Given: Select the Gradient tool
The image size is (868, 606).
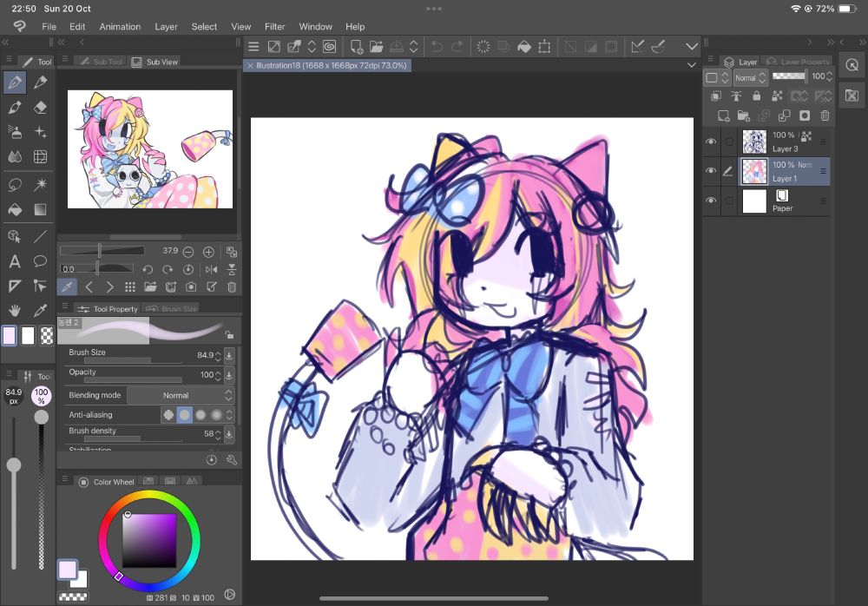Looking at the screenshot, I should 40,209.
